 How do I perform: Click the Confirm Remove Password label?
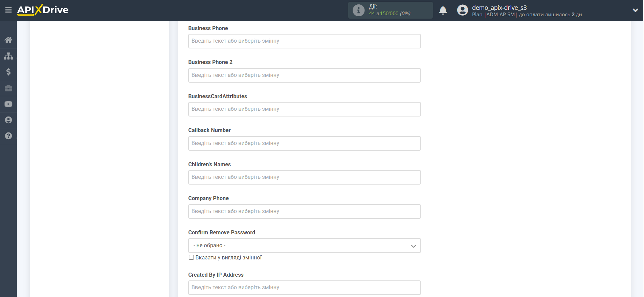(222, 232)
